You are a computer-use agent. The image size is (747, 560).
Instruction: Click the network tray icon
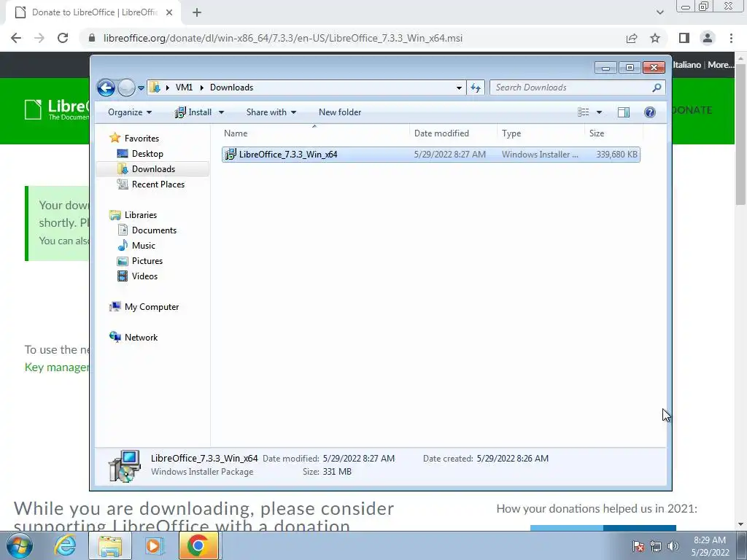[x=656, y=546]
